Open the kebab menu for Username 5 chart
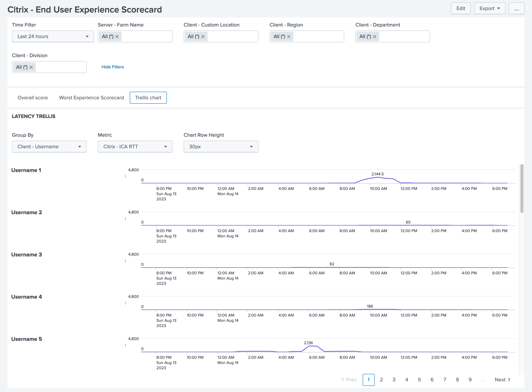Screen dimensions: 532x392 pyautogui.click(x=125, y=345)
